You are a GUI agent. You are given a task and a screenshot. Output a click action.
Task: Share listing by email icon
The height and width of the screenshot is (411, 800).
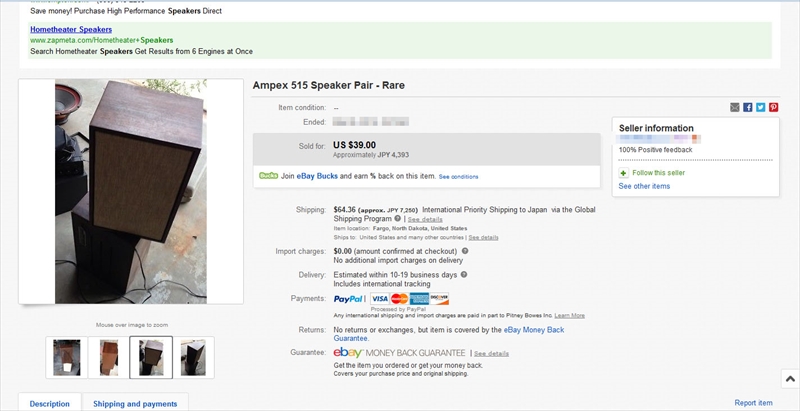735,107
